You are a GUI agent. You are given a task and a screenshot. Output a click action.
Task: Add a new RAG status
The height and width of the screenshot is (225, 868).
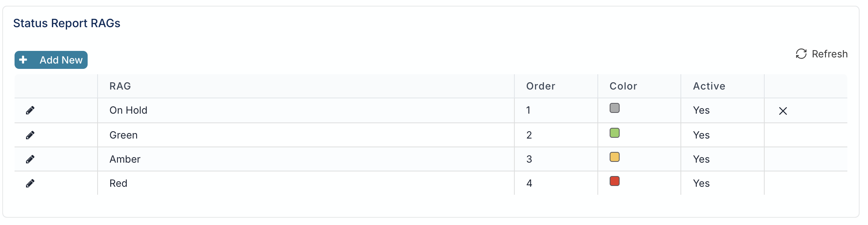[x=51, y=60]
